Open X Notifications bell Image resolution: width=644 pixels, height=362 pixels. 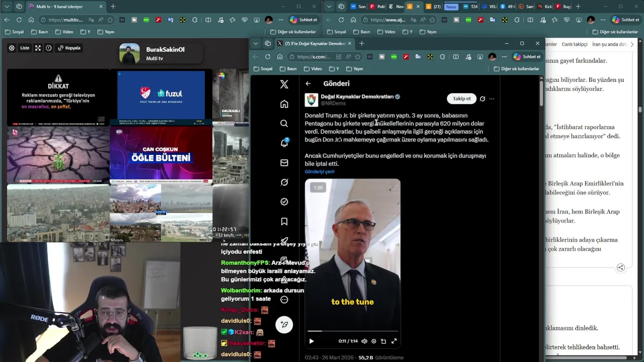tap(284, 143)
